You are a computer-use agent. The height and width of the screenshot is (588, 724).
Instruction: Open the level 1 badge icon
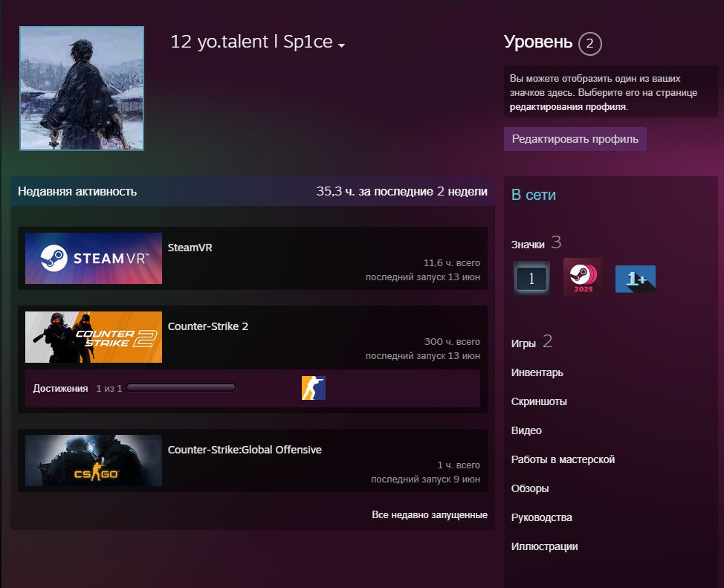(531, 278)
